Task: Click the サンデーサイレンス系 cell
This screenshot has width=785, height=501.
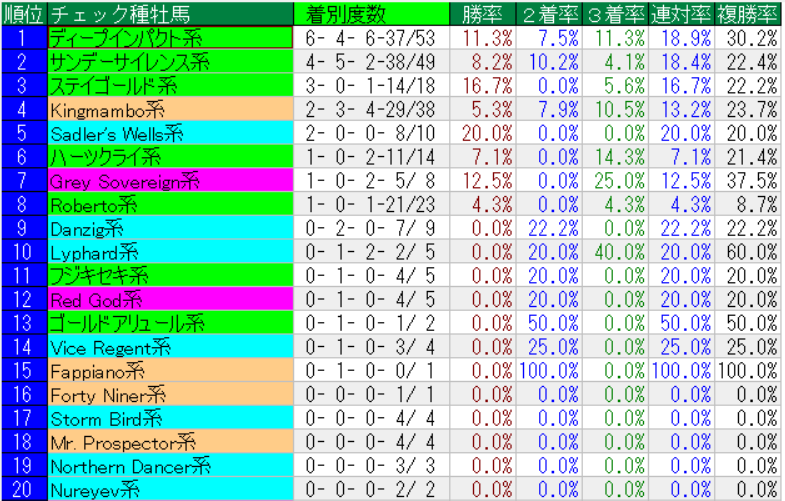Action: [x=170, y=62]
